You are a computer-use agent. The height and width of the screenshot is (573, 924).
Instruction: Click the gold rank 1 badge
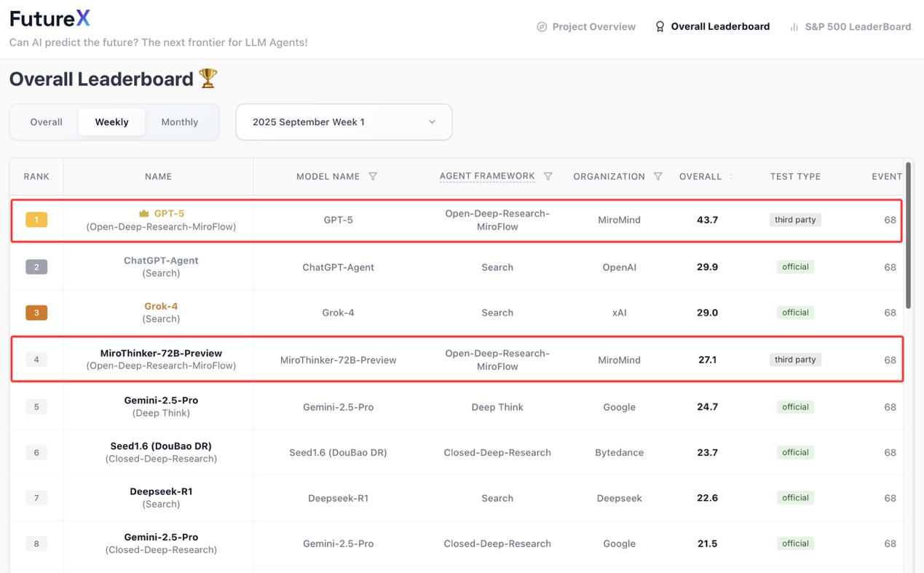(x=36, y=219)
